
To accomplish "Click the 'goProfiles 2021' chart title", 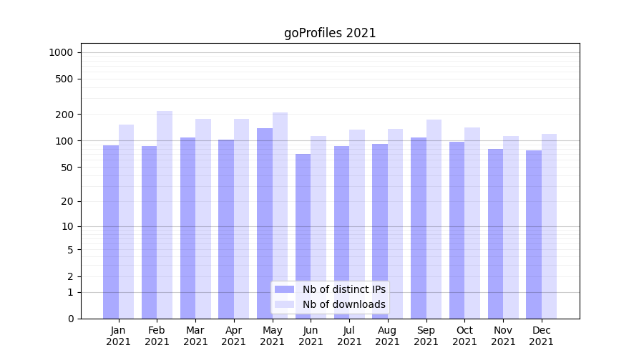I will (330, 33).
